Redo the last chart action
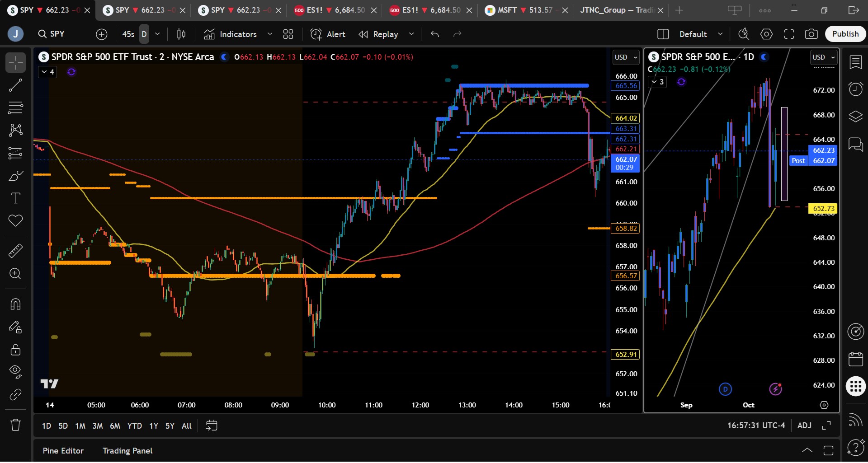 click(x=458, y=34)
